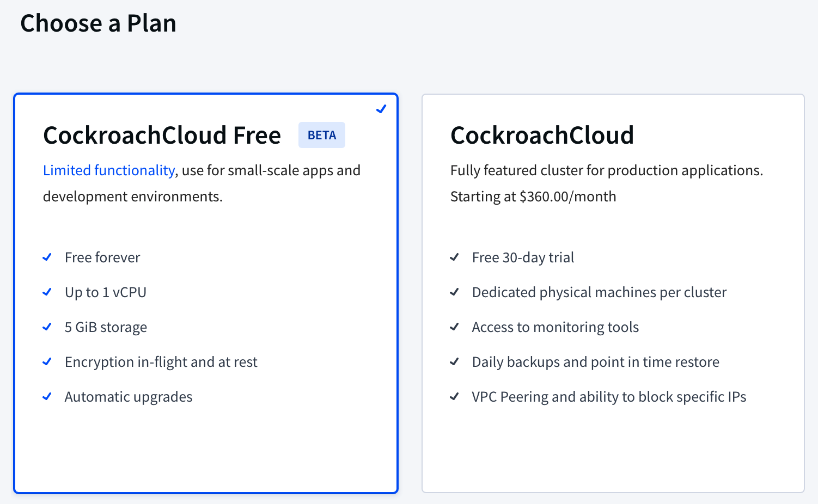Click the checkmark beside Access to monitoring tools
The height and width of the screenshot is (504, 818).
(x=454, y=327)
